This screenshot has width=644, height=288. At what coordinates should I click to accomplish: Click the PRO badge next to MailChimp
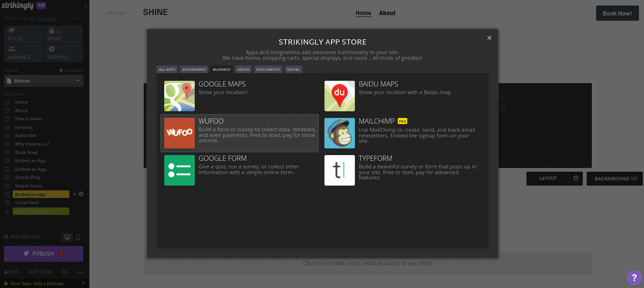[x=402, y=121]
